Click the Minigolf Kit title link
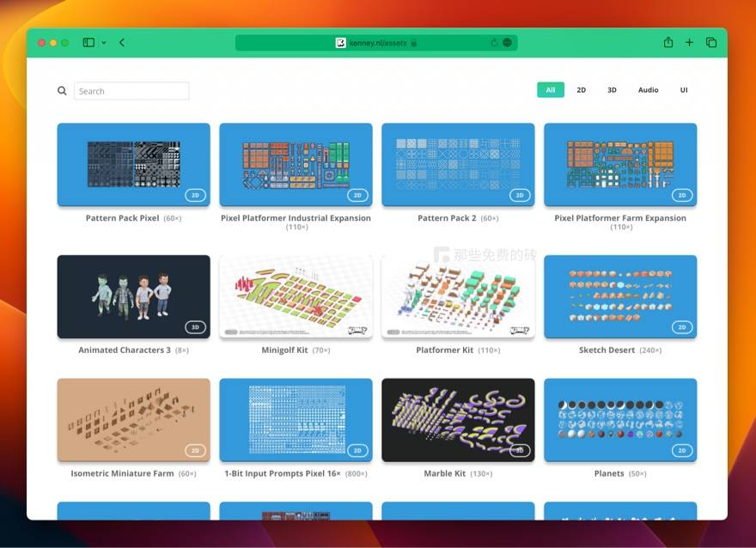Viewport: 756px width, 548px height. pos(284,350)
